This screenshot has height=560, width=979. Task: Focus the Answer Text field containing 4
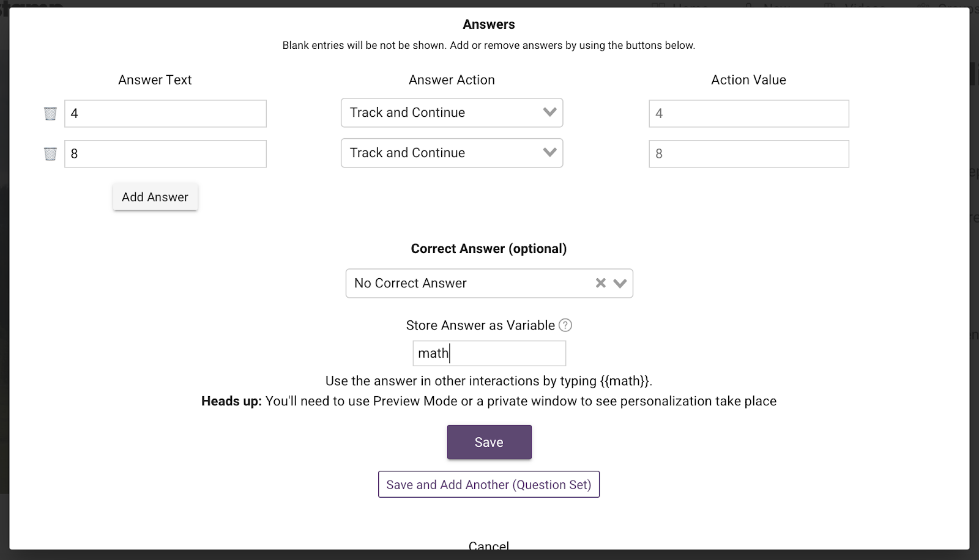[x=165, y=114]
